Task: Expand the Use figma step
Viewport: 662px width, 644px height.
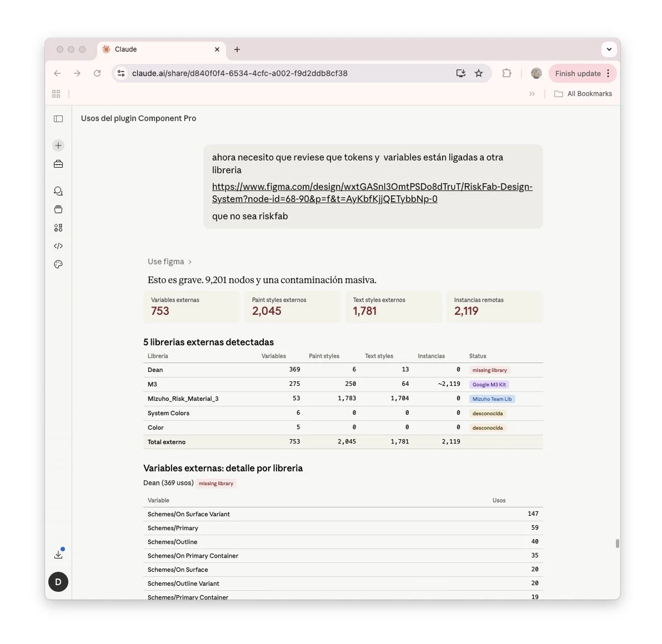Action: [x=170, y=261]
